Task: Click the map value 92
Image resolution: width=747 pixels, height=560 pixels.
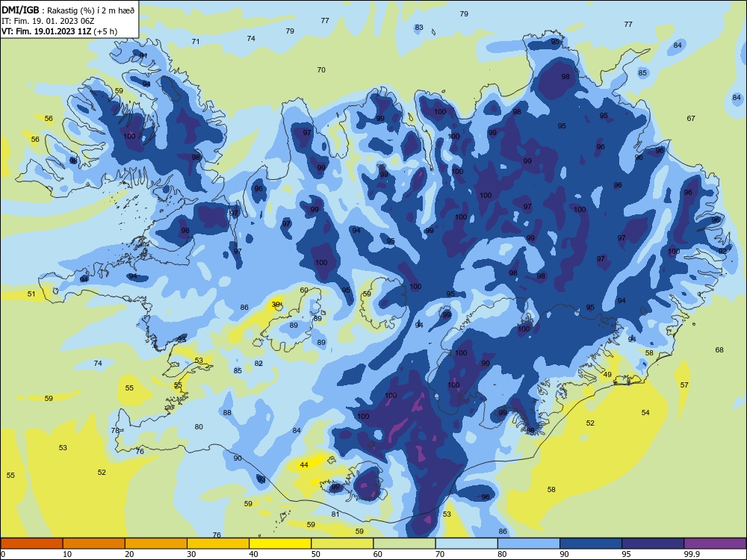Action: 722,251
